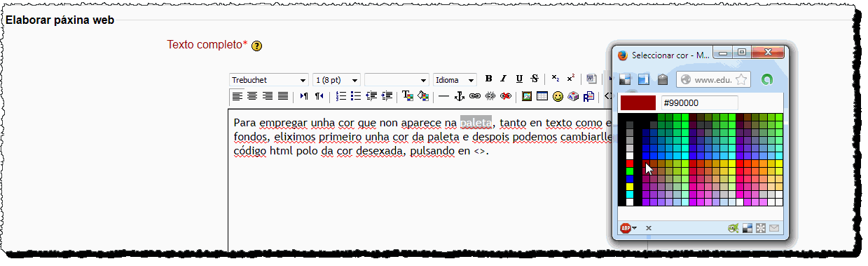Open the 1 (8 pt) font size dropdown
868x266 pixels.
336,80
